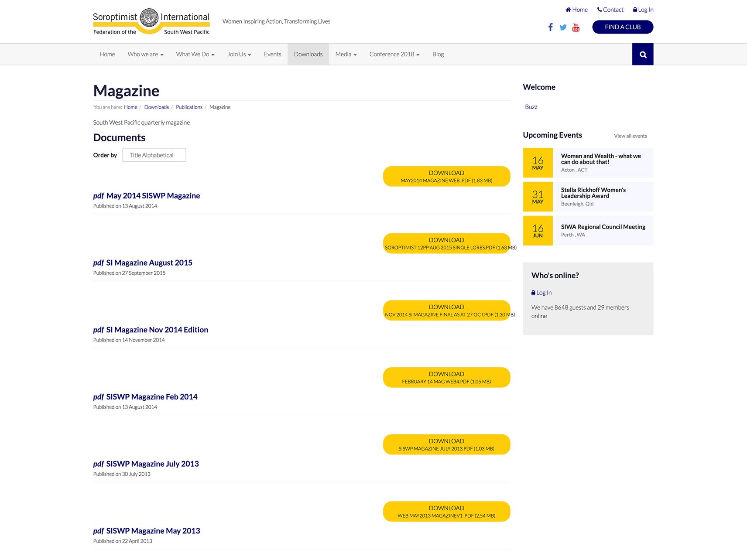Image resolution: width=747 pixels, height=560 pixels.
Task: Open the YouTube channel icon
Action: (x=576, y=27)
